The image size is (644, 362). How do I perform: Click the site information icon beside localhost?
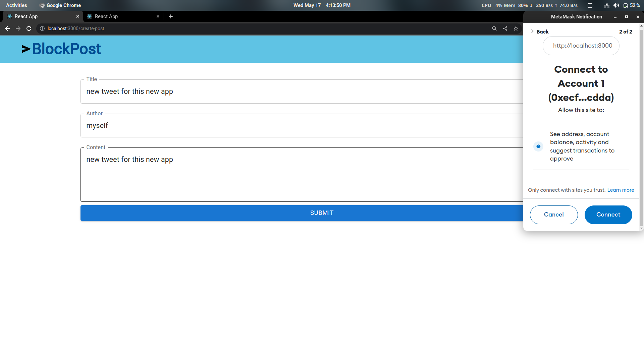point(42,28)
